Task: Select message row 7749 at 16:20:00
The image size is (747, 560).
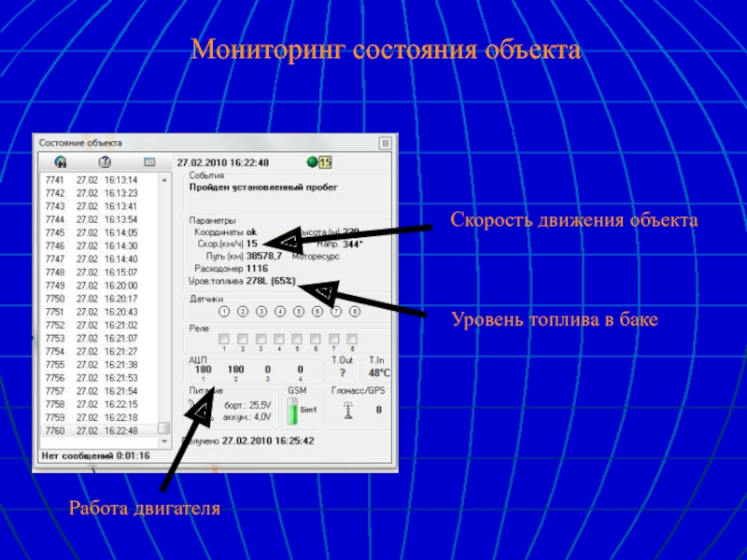Action: coord(99,286)
